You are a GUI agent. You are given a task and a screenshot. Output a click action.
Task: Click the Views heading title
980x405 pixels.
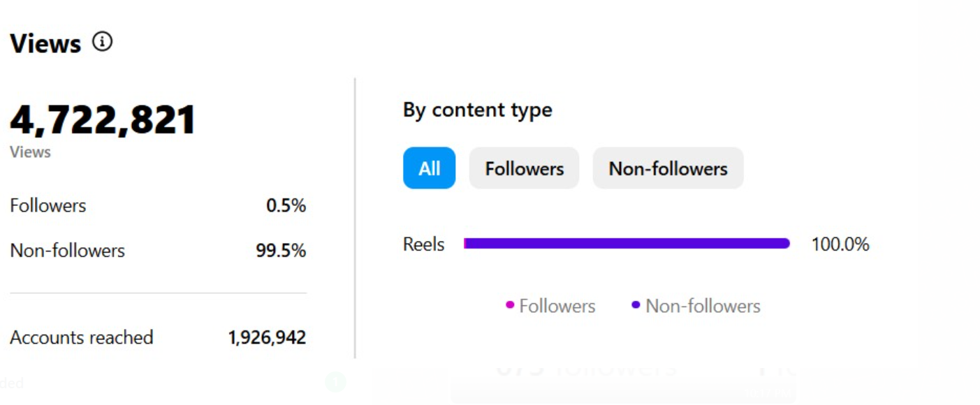[x=45, y=43]
